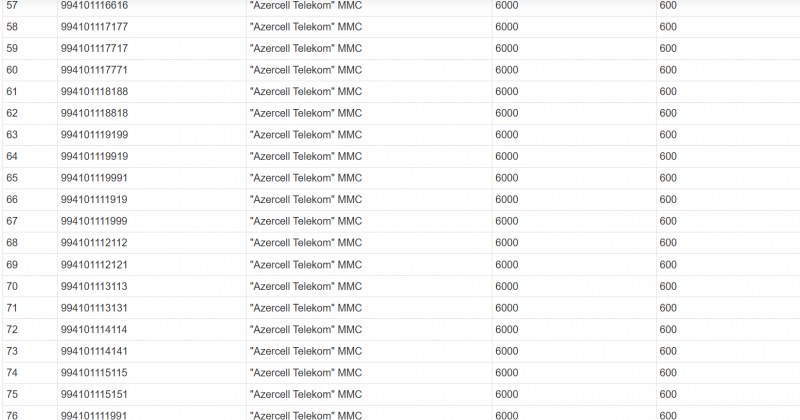This screenshot has width=800, height=420.
Task: Click phone number 994101112112
Action: (x=94, y=243)
